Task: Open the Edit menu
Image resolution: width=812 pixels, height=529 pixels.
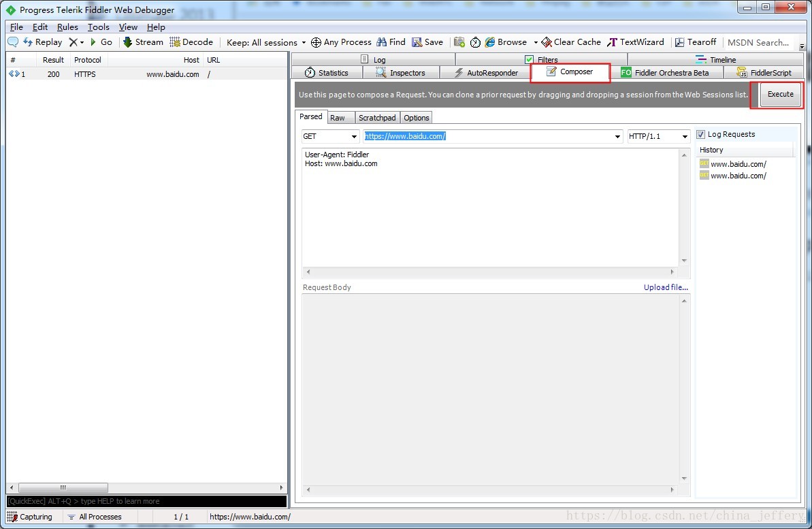Action: 40,27
